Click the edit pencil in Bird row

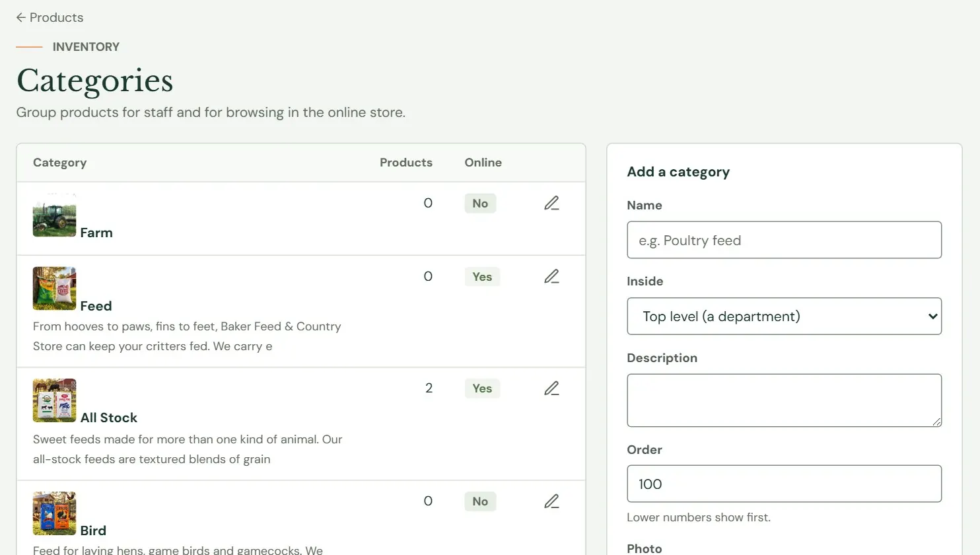click(551, 501)
